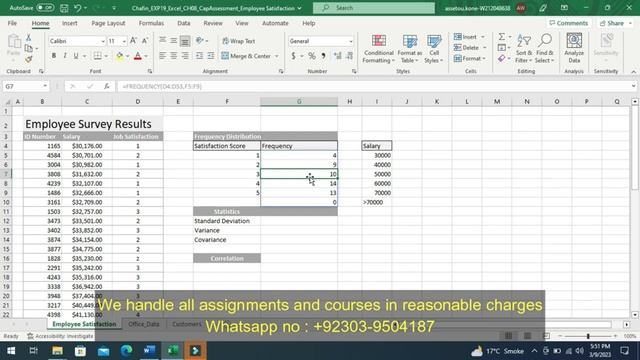Click the Percent Style icon
The image size is (640, 360).
312,56
